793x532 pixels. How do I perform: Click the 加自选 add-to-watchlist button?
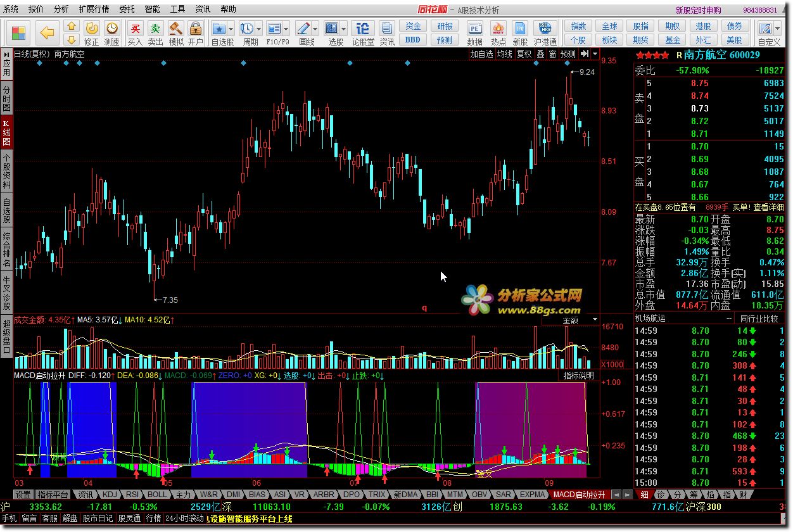click(x=481, y=54)
